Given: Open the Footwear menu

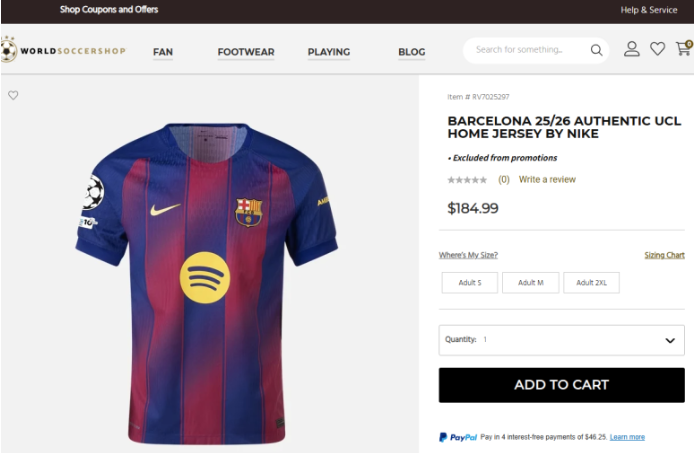Looking at the screenshot, I should coord(246,52).
